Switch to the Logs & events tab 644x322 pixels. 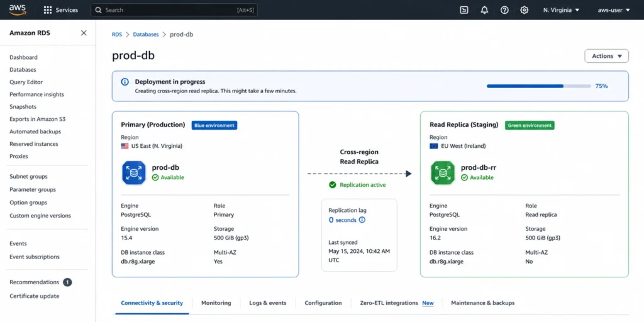pyautogui.click(x=268, y=303)
